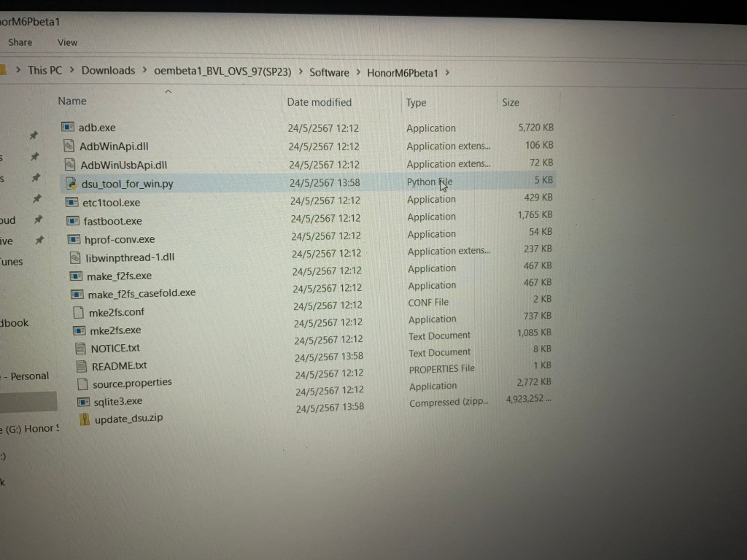Viewport: 747px width, 560px height.
Task: Select the update_dsu.zip archive icon
Action: 85,419
